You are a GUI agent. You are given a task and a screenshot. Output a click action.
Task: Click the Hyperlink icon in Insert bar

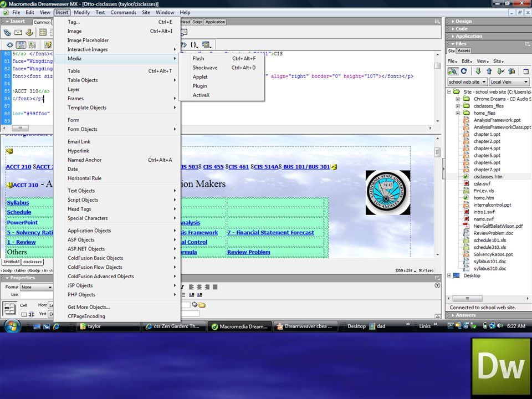[x=7, y=33]
